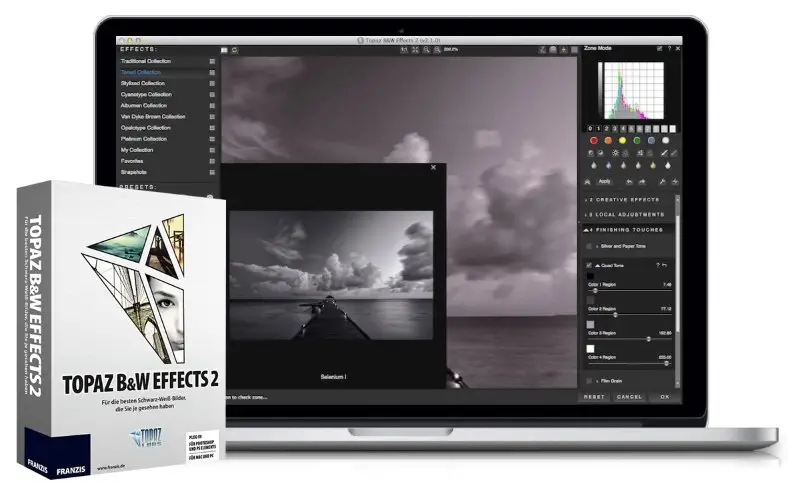Open the Quad Tone help question mark

point(658,265)
